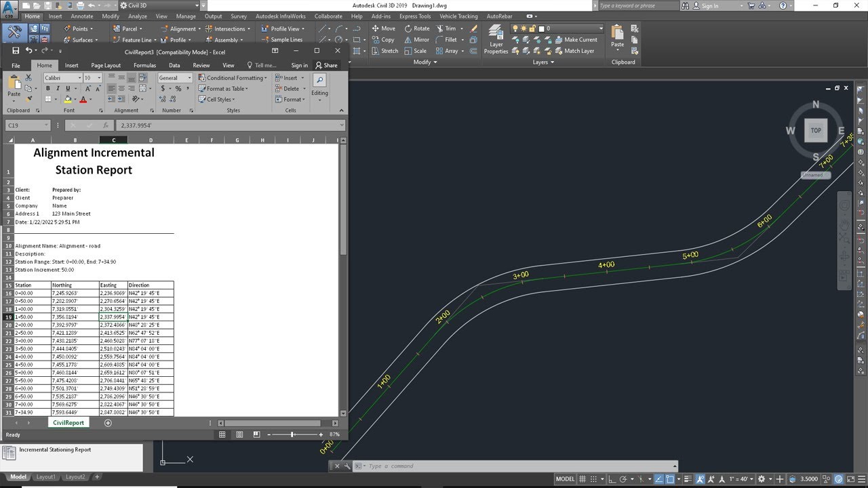The width and height of the screenshot is (868, 488).
Task: Open Format as Table menu
Action: point(224,89)
